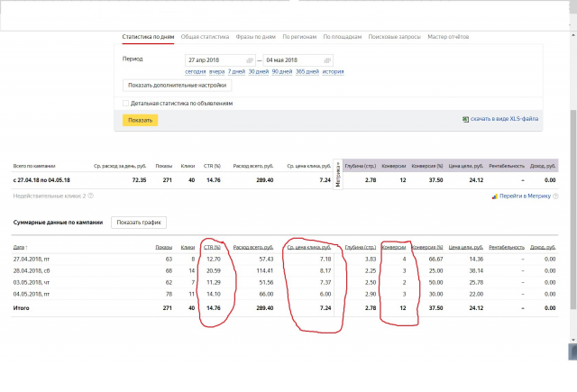Sort lower table by Цена цели header
Viewport: 577px width, 392px height.
coord(466,248)
